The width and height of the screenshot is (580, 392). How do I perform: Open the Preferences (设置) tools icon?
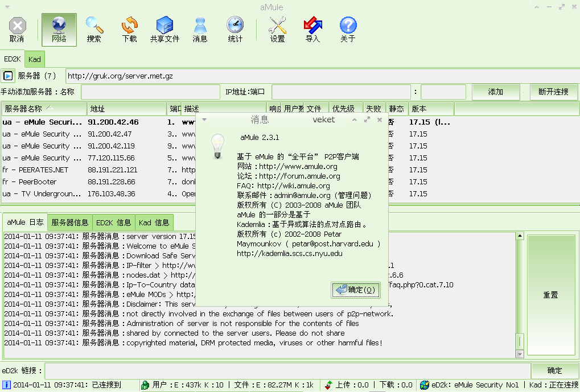(277, 30)
